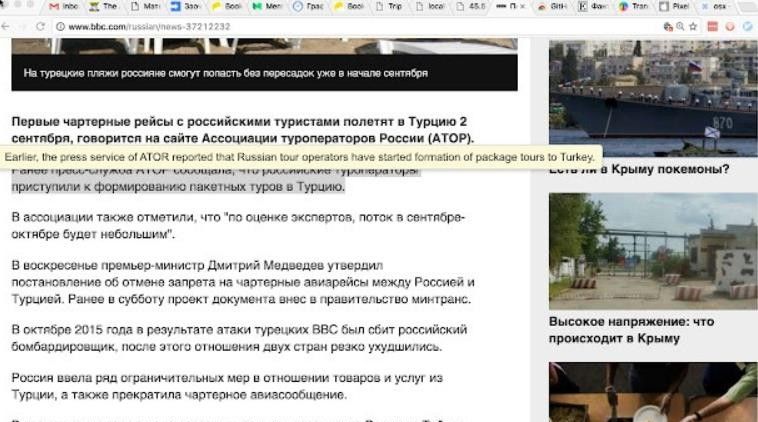Close the active BBC tab

pos(522,6)
